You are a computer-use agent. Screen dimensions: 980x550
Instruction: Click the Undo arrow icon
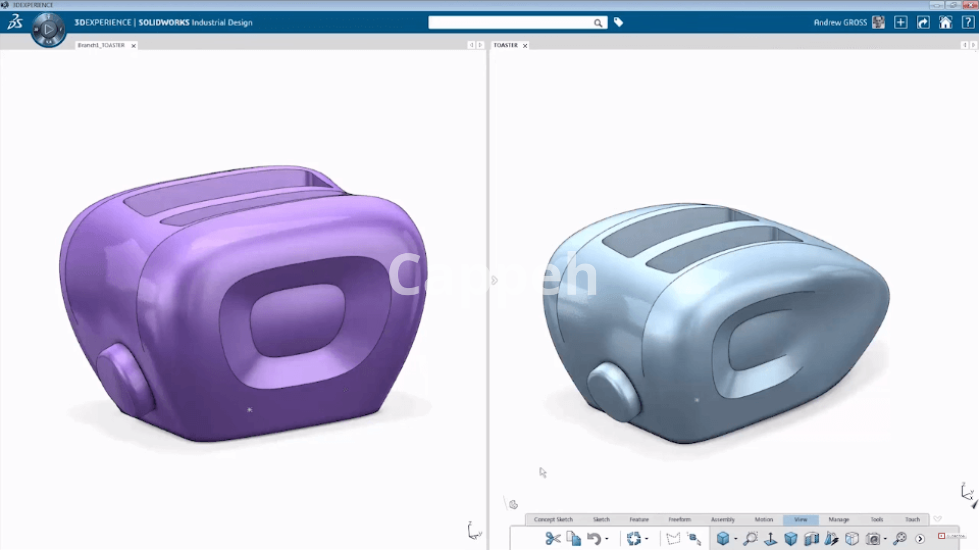pyautogui.click(x=593, y=538)
